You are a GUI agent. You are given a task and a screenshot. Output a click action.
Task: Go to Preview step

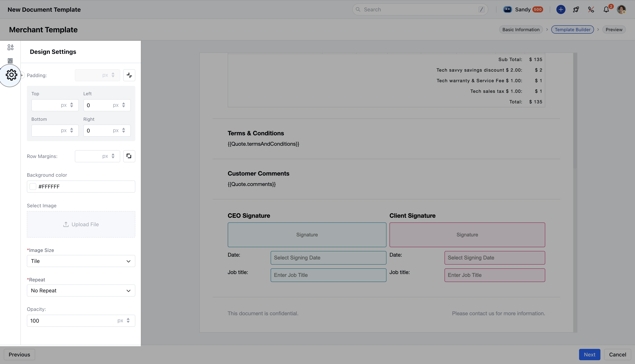tap(614, 29)
